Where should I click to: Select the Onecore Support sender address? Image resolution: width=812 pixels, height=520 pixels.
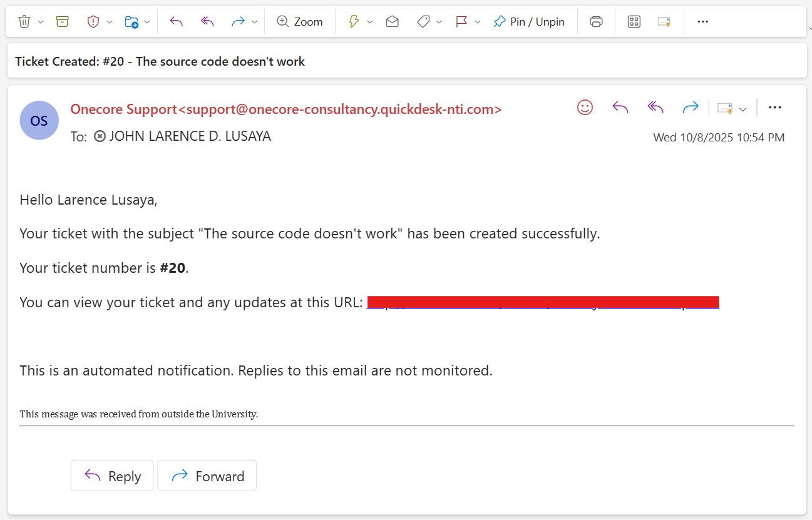[x=285, y=108]
